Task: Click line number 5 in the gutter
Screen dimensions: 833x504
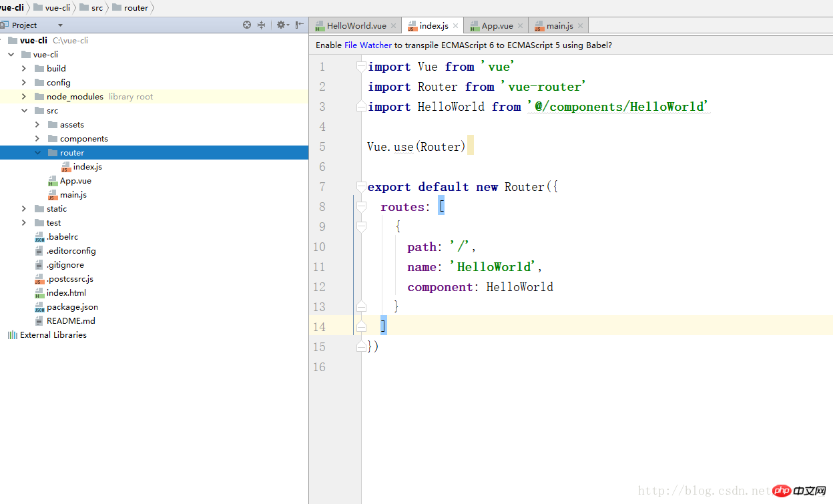Action: click(x=322, y=147)
